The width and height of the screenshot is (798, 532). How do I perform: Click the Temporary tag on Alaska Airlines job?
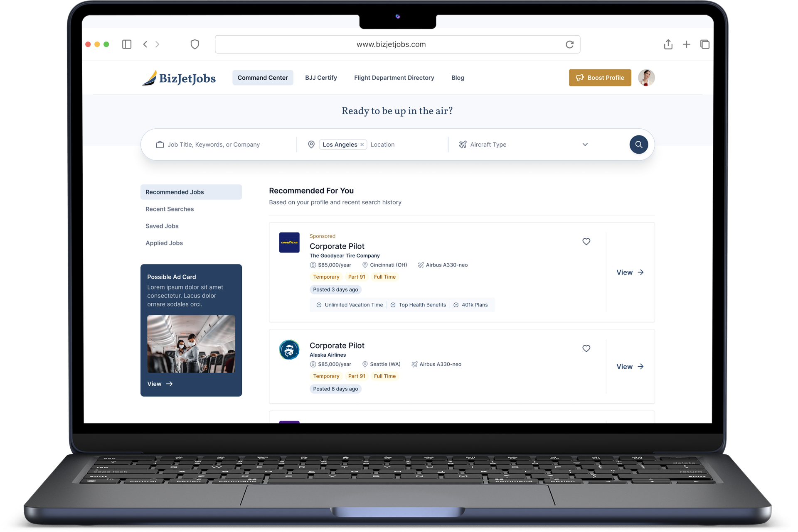click(x=326, y=376)
